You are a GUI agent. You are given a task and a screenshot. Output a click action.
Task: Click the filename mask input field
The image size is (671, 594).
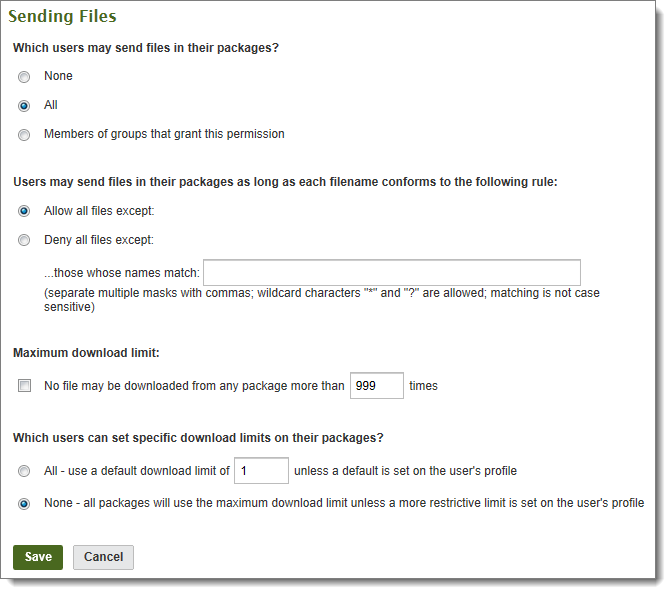pyautogui.click(x=391, y=273)
